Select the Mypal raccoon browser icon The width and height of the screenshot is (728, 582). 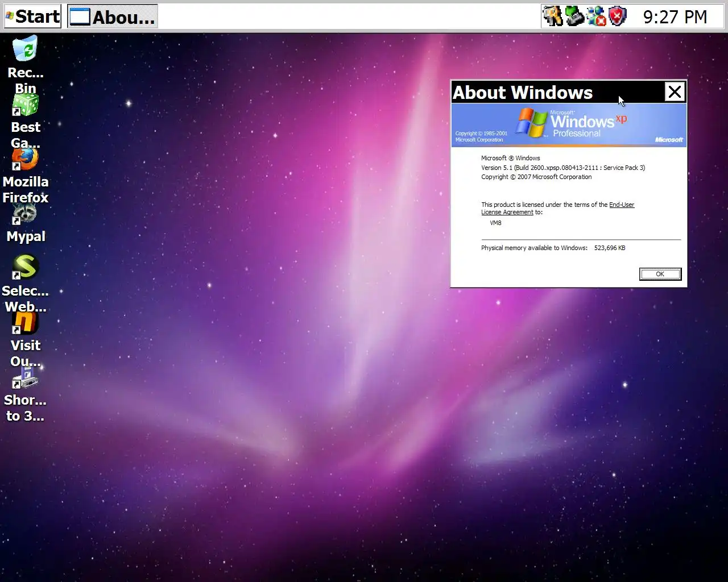coord(25,214)
